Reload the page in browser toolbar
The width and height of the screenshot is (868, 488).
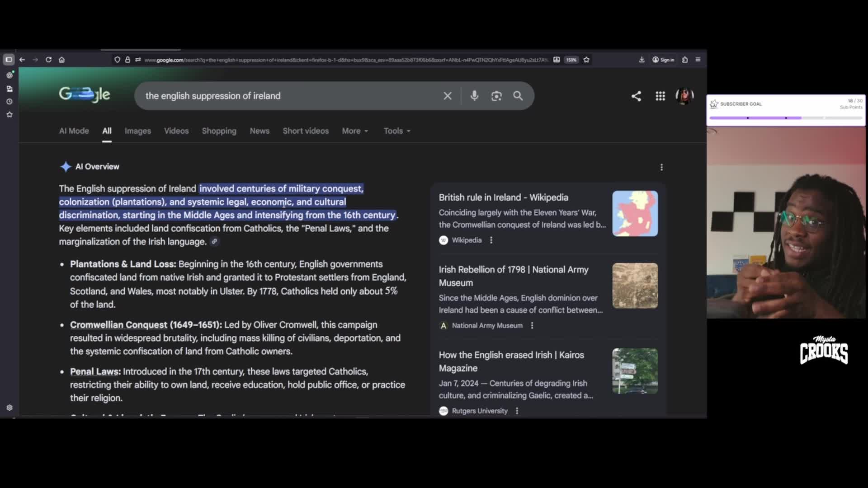[x=48, y=60]
